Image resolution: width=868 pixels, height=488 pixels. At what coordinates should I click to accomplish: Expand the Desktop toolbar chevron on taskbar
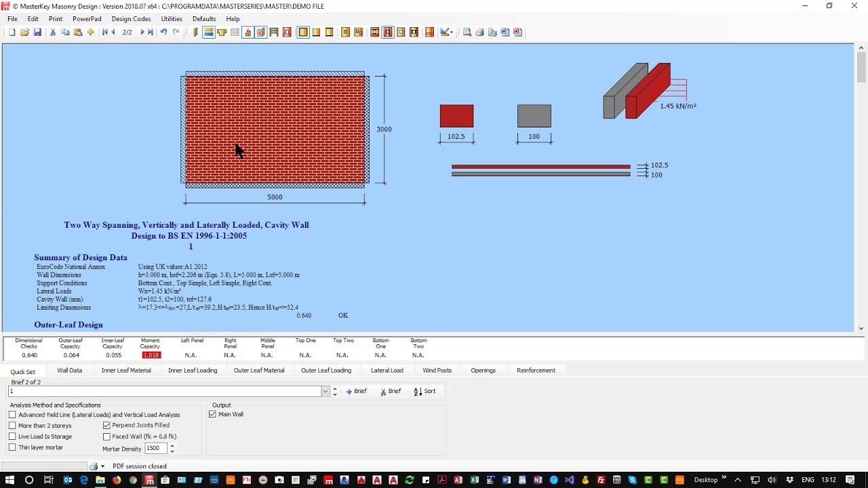[x=724, y=479]
